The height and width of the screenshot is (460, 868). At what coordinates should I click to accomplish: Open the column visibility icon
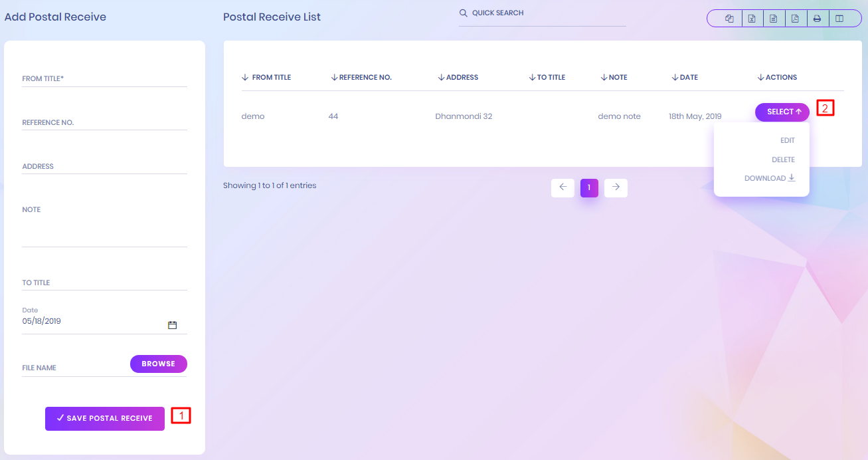(839, 19)
